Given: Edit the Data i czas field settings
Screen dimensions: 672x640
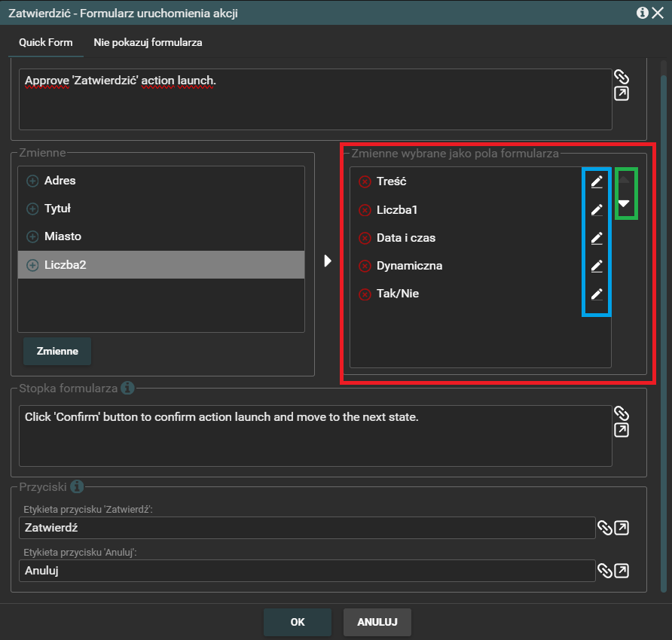Looking at the screenshot, I should pos(597,238).
